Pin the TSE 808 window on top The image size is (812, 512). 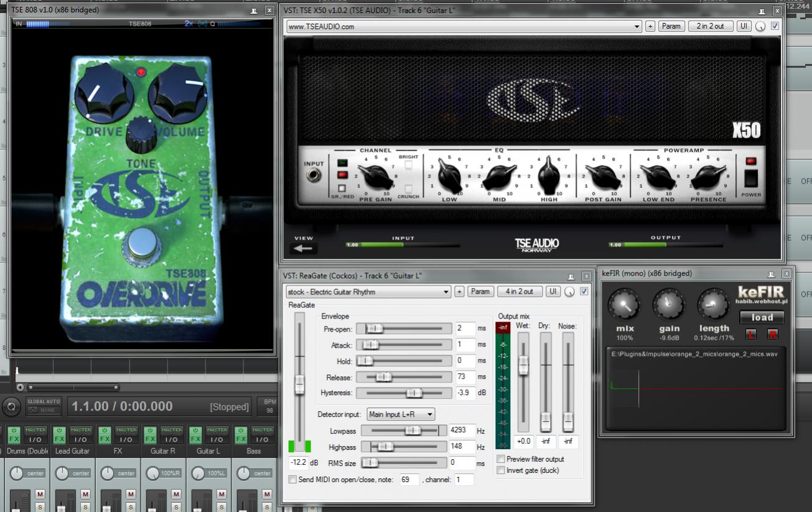click(x=253, y=11)
